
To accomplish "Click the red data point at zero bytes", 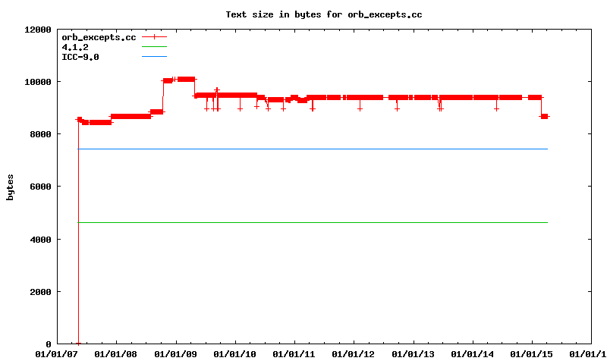I will (x=78, y=344).
